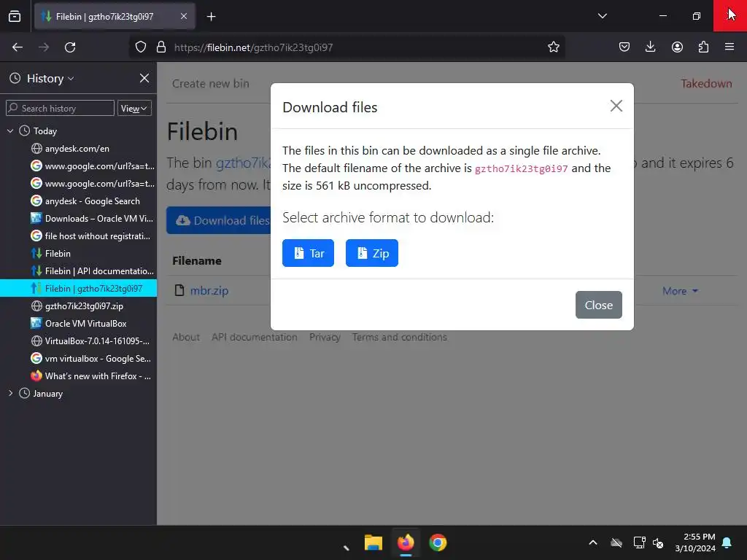Image resolution: width=747 pixels, height=560 pixels.
Task: Click the cloud sync tray icon
Action: (x=616, y=542)
